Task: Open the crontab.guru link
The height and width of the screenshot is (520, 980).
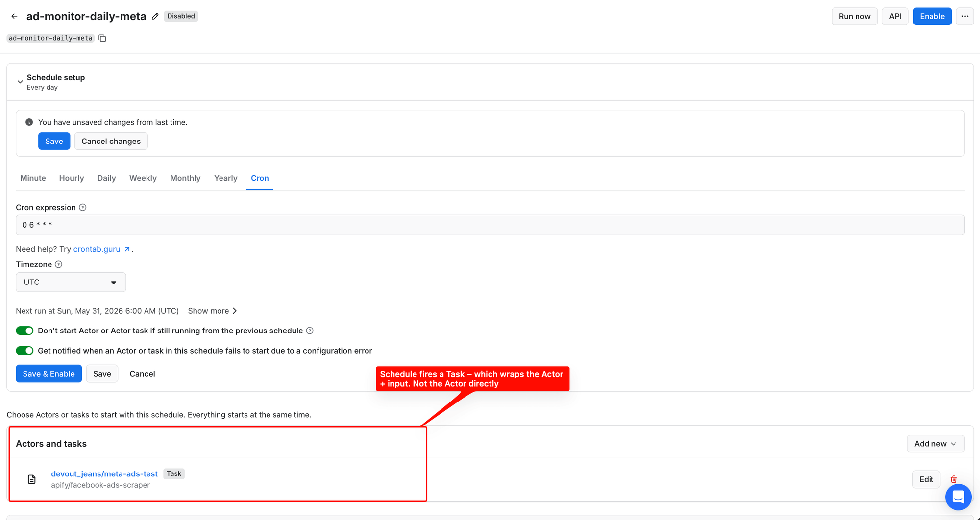Action: [101, 249]
